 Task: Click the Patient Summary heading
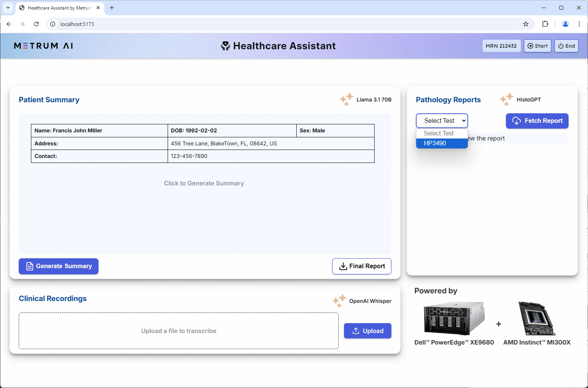pyautogui.click(x=49, y=100)
